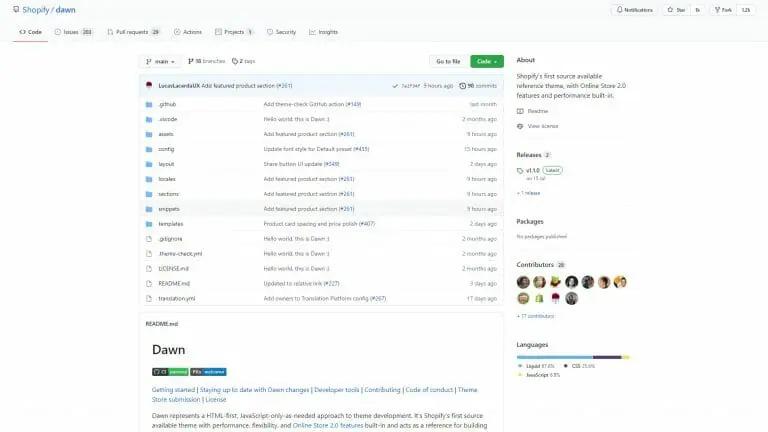Open the green Code dropdown
This screenshot has width=768, height=432.
486,61
